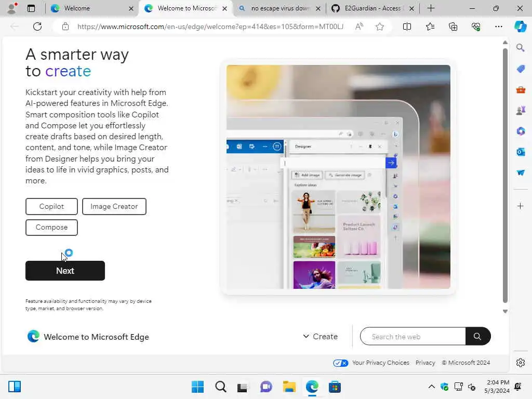532x399 pixels.
Task: Open Read aloud icon in address bar
Action: (x=359, y=26)
